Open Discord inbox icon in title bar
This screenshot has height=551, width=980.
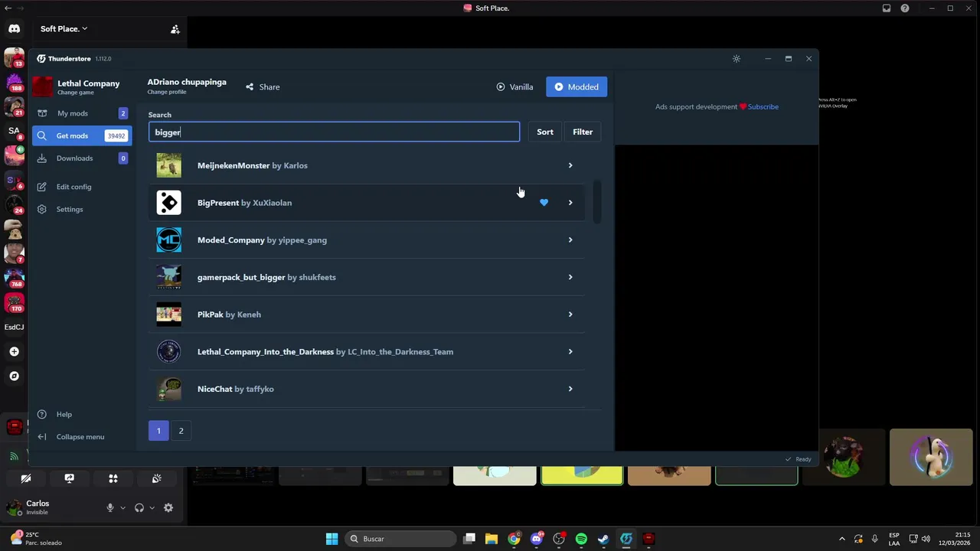click(x=887, y=8)
